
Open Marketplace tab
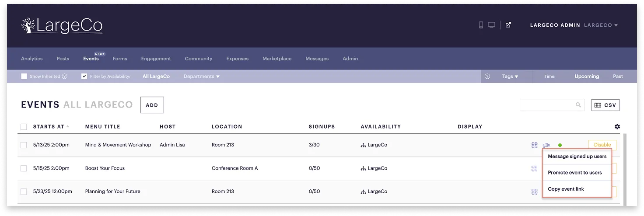coord(277,59)
